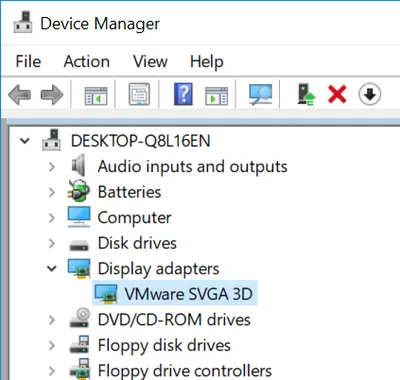The width and height of the screenshot is (400, 380).
Task: Click the Audio inputs and outputs speaker icon
Action: pos(79,165)
